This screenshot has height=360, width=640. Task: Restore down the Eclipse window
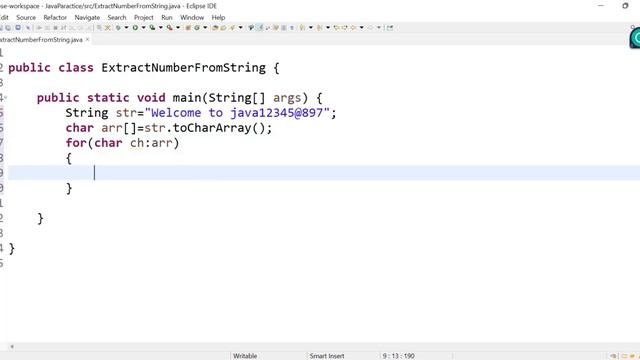(625, 6)
